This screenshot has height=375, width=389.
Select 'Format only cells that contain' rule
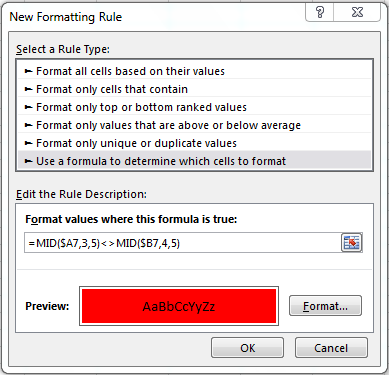coord(194,89)
